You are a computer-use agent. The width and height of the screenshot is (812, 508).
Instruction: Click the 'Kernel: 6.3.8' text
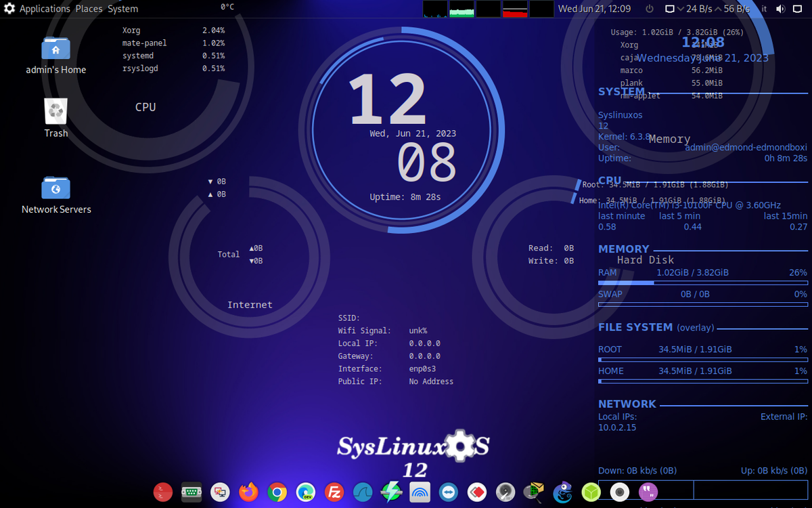tap(625, 137)
